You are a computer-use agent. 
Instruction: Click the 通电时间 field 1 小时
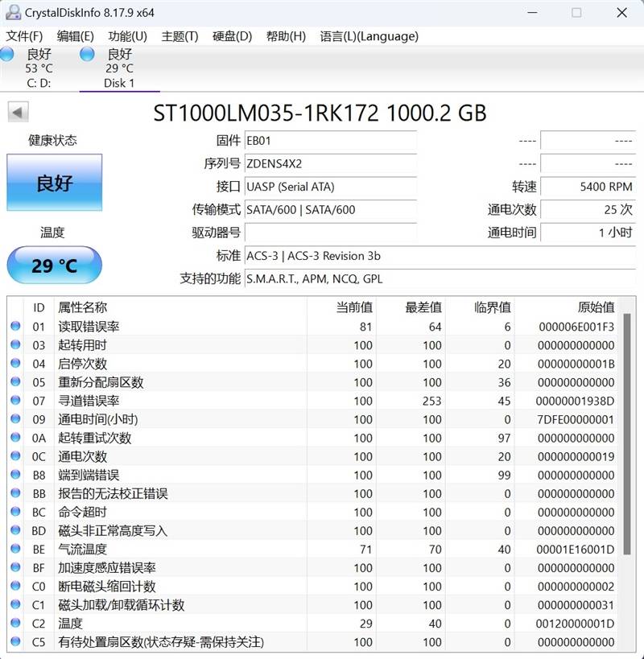pos(588,233)
